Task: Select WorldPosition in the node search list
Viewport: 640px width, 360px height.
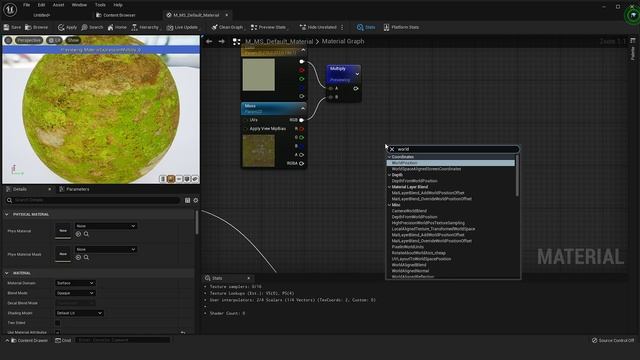Action: pos(451,163)
